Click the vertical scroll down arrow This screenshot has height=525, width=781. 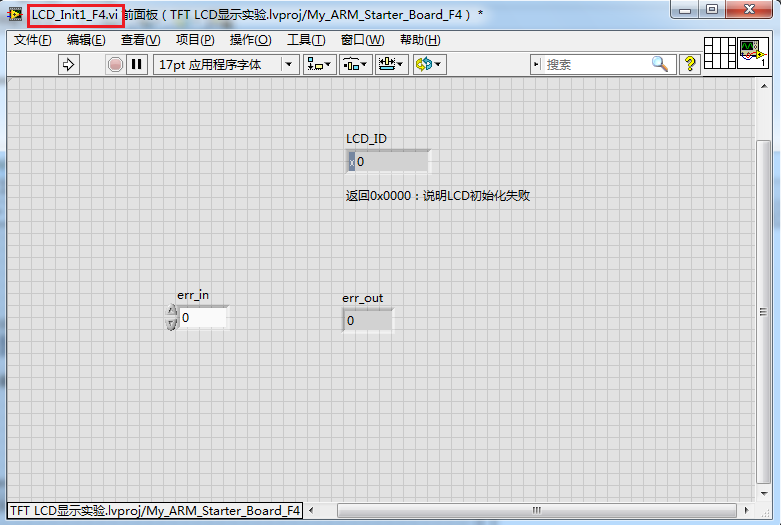tap(764, 494)
